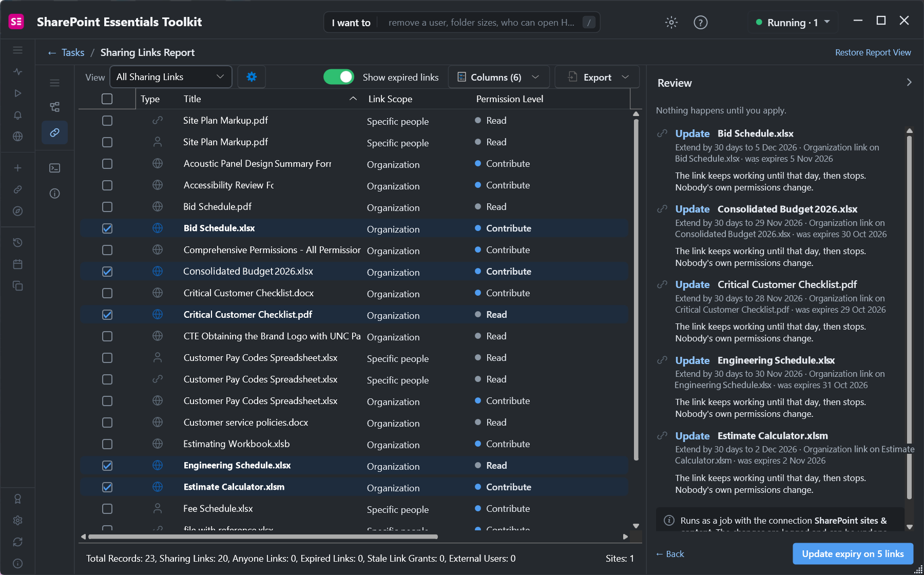Open the Export dropdown
The height and width of the screenshot is (575, 924).
point(597,77)
